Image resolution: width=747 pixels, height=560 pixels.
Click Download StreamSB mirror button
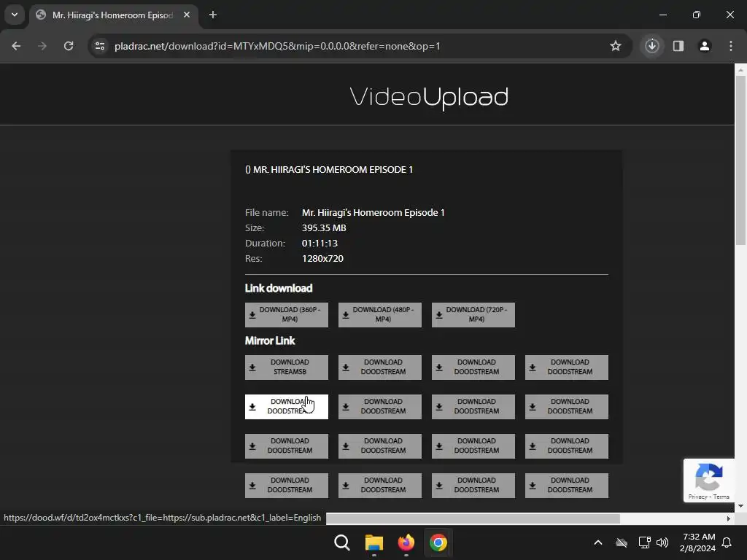coord(286,367)
